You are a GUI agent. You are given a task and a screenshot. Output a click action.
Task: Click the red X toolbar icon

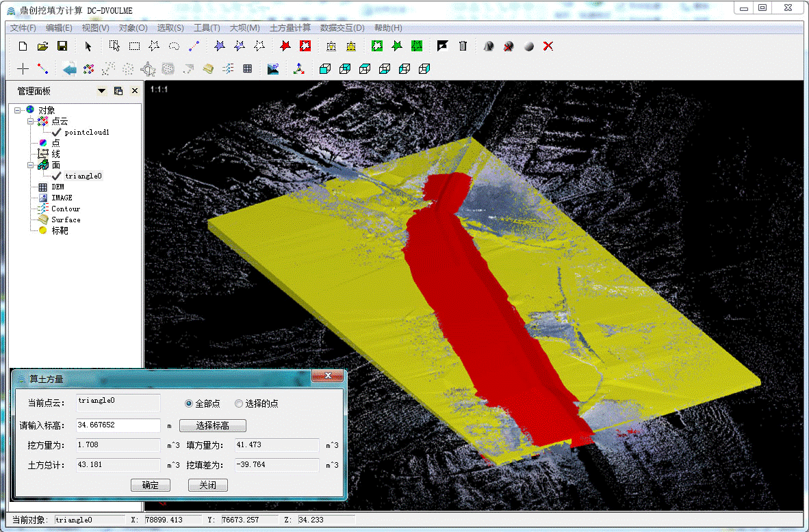(x=548, y=46)
